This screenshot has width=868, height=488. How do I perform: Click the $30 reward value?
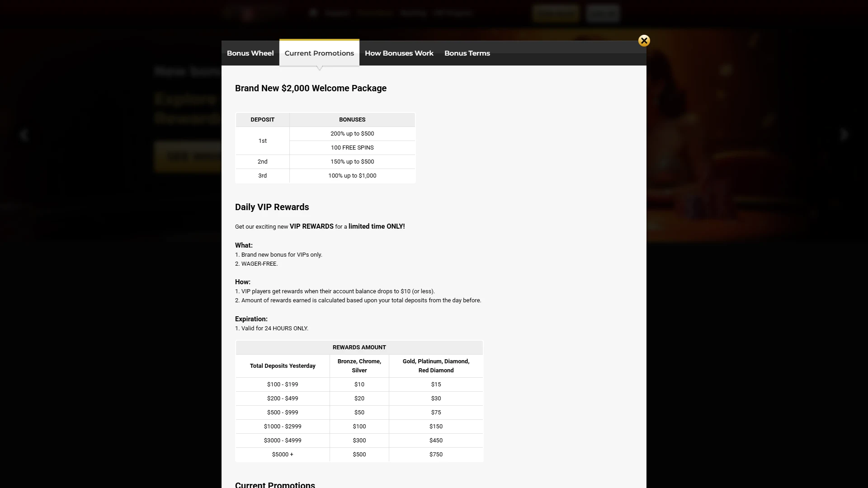436,399
